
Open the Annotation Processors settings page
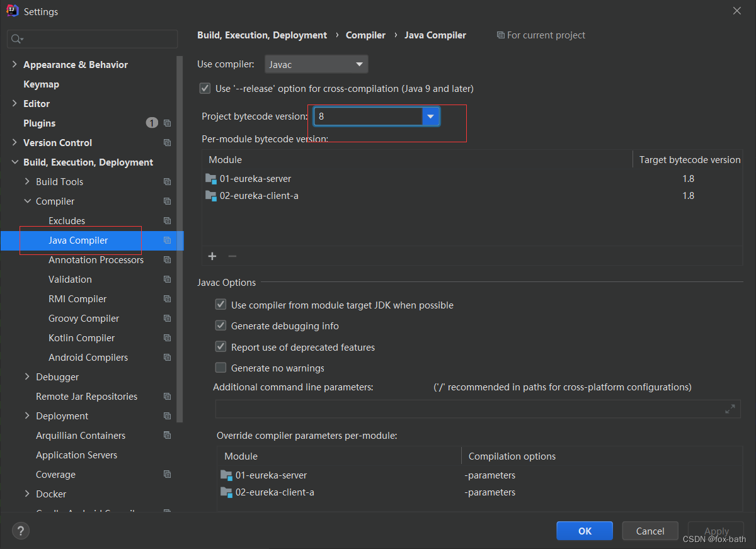coord(96,260)
